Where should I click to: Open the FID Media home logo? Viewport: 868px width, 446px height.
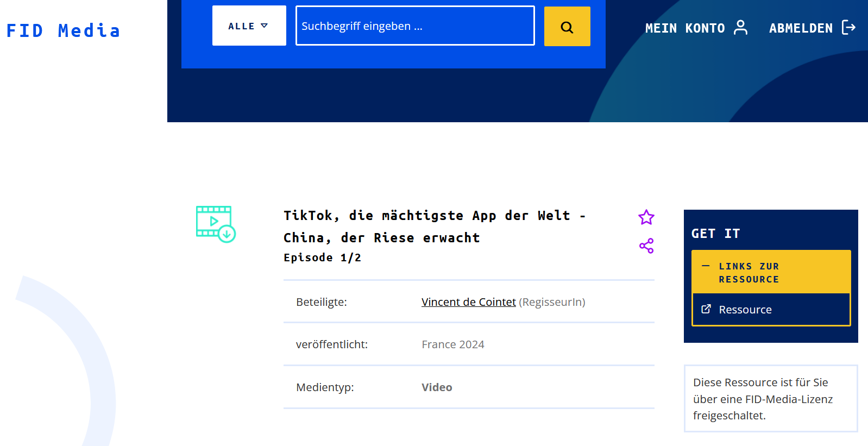coord(63,30)
